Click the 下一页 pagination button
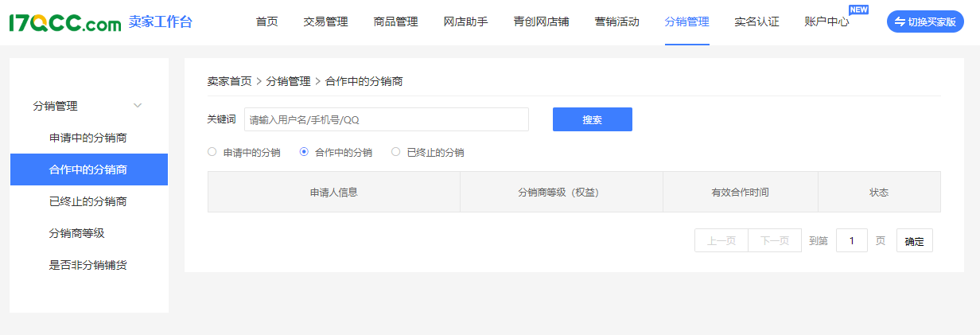 774,241
